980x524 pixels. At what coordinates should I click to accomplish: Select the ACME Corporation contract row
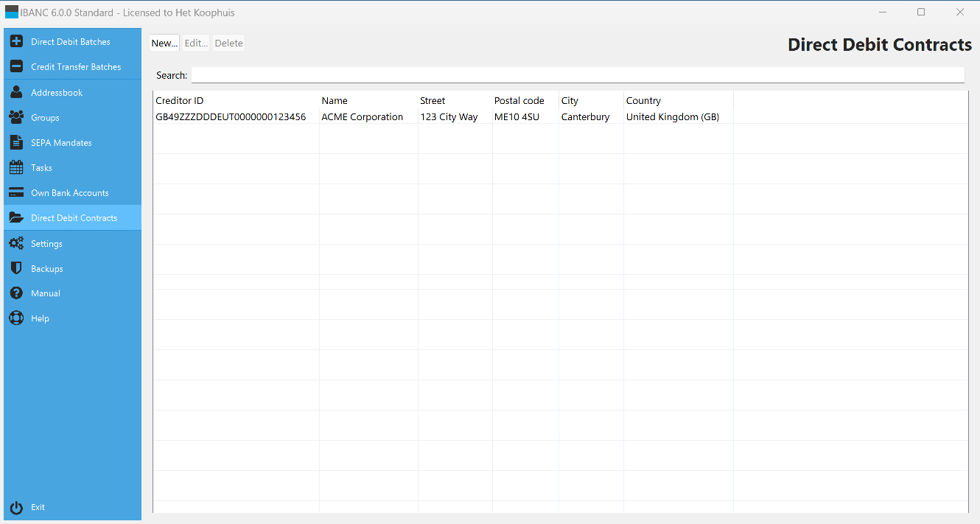click(362, 117)
